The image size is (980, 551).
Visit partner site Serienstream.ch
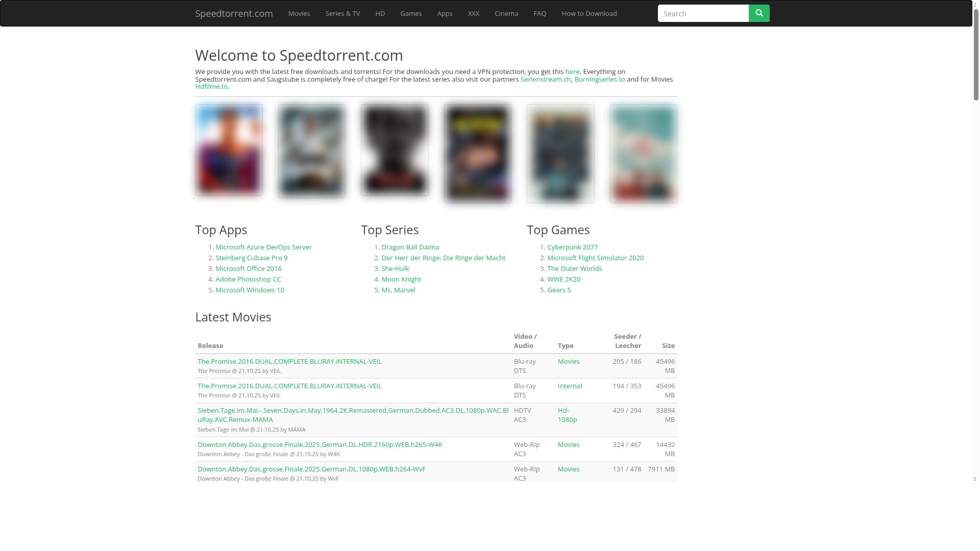546,79
